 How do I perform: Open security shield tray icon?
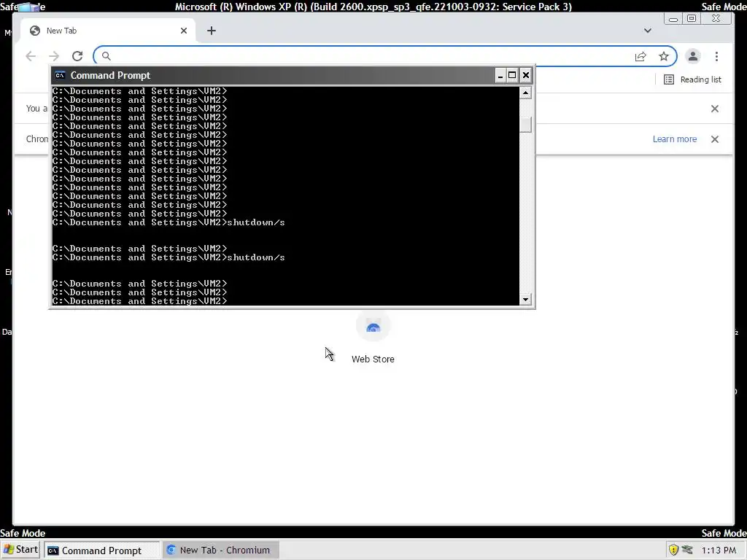pyautogui.click(x=673, y=550)
